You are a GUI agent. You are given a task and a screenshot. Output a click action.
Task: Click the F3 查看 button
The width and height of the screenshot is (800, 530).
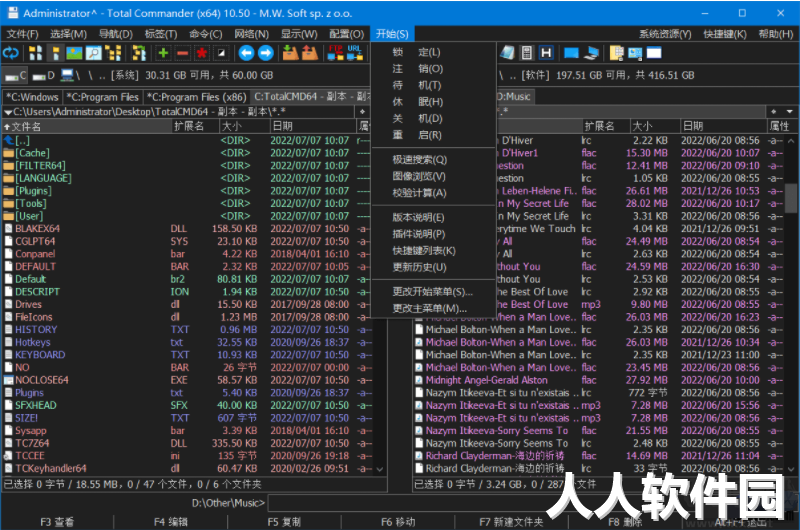tap(57, 522)
